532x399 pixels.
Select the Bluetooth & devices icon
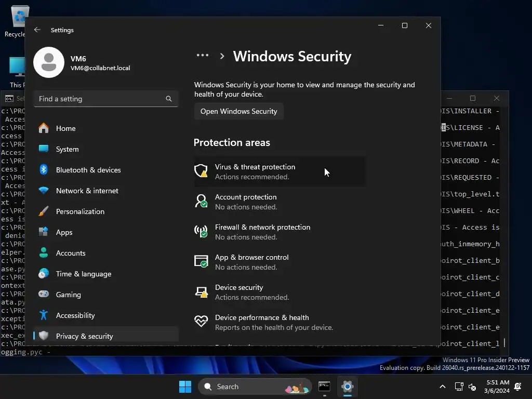pos(44,170)
